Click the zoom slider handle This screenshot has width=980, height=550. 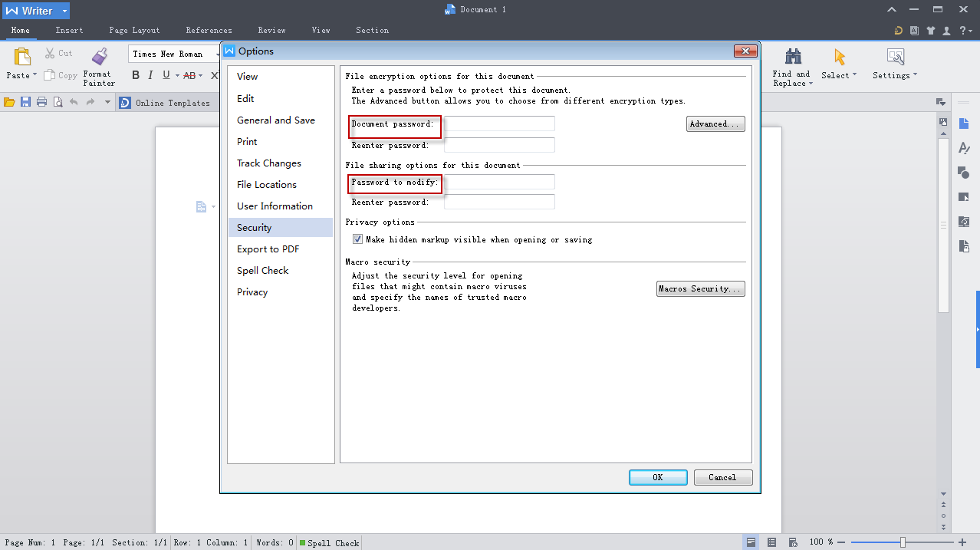tap(903, 542)
